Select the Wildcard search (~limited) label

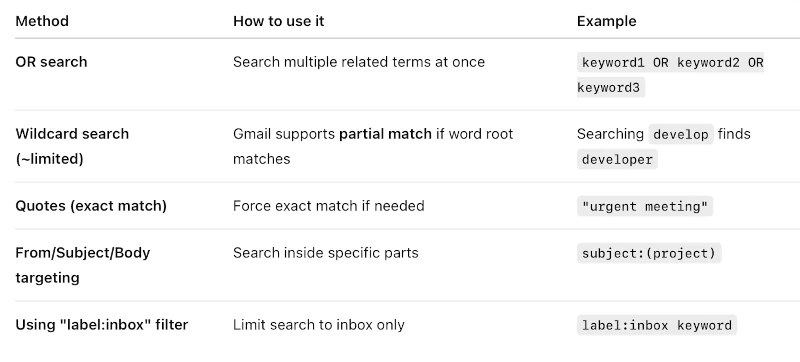click(x=72, y=146)
